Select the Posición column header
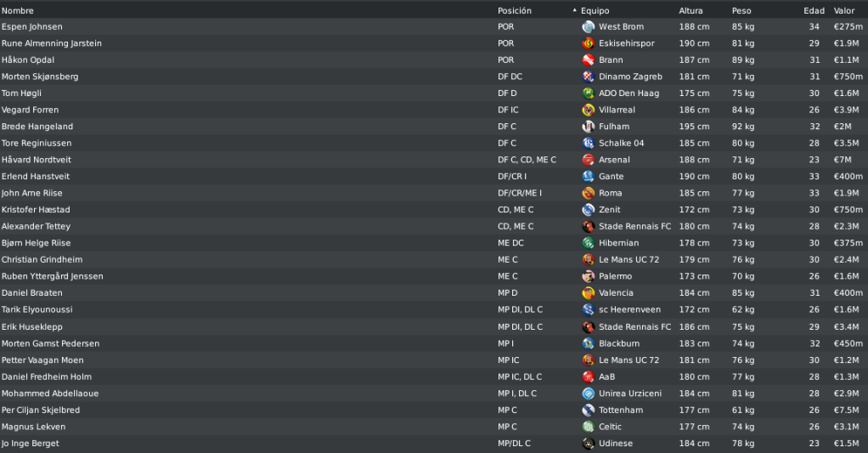This screenshot has width=868, height=453. pos(515,10)
